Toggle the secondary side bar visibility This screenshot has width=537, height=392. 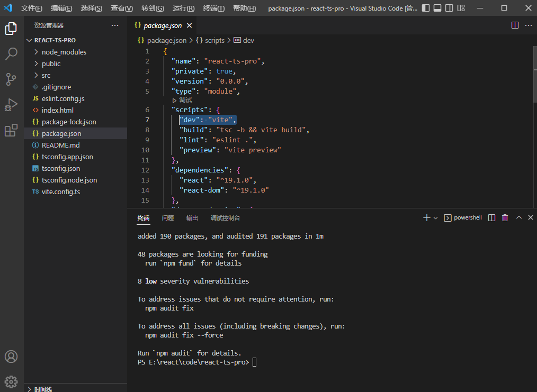[449, 8]
